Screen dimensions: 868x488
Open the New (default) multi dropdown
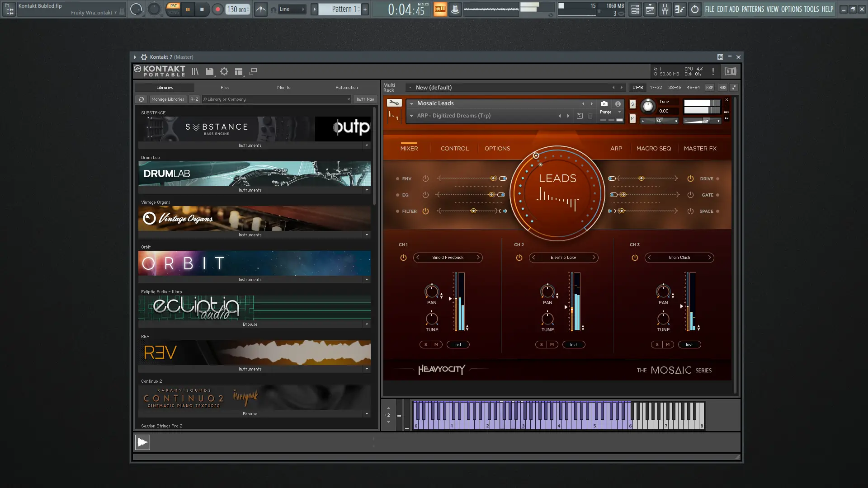tap(410, 88)
